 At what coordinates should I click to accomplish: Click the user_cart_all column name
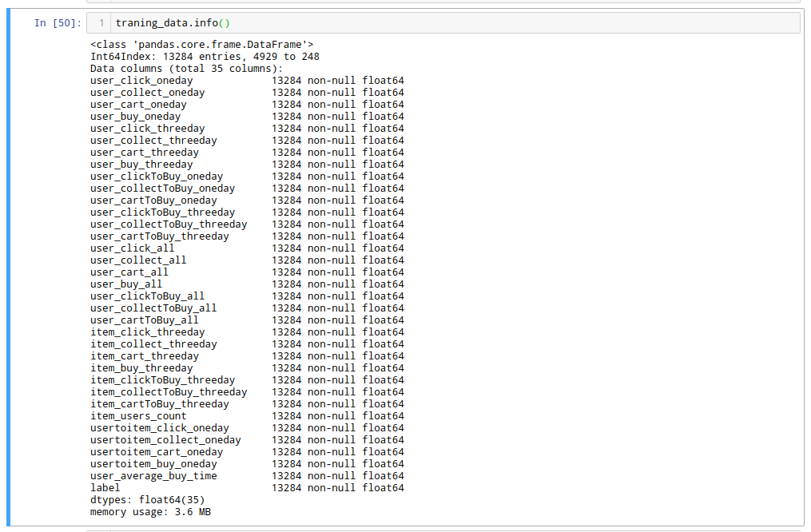point(129,272)
